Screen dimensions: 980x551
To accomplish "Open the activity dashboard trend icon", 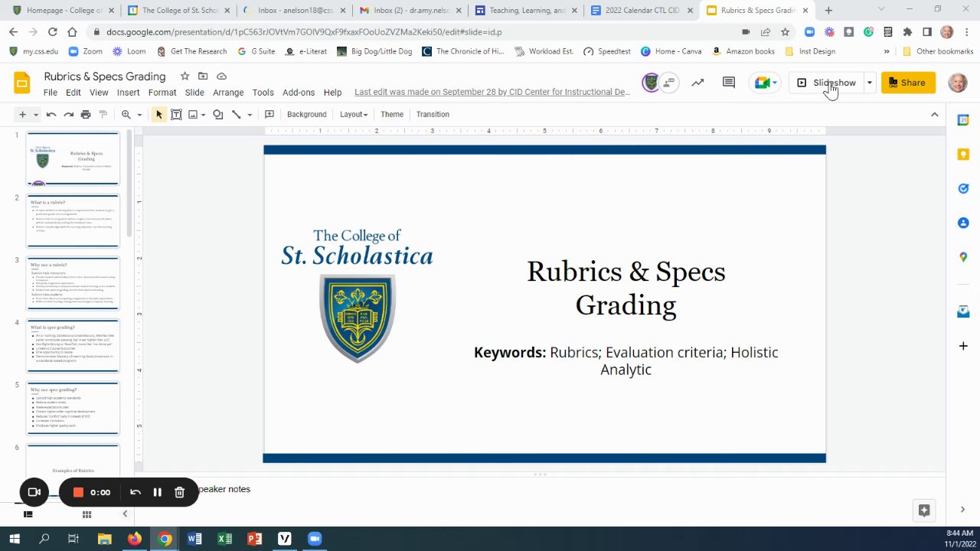I will [x=697, y=83].
